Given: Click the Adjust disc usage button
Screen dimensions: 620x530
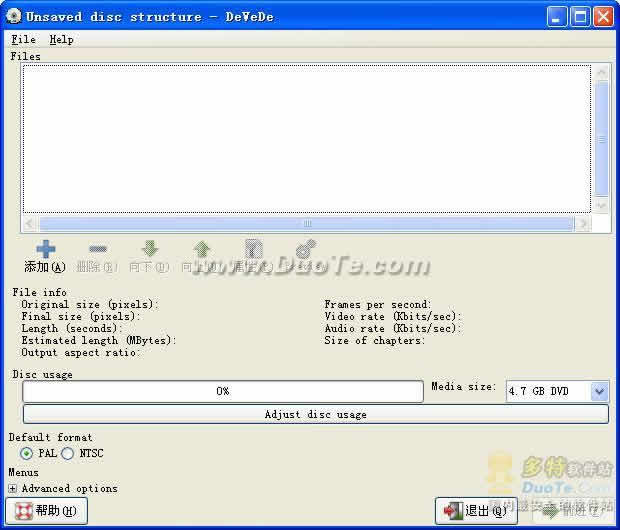Looking at the screenshot, I should coord(316,414).
